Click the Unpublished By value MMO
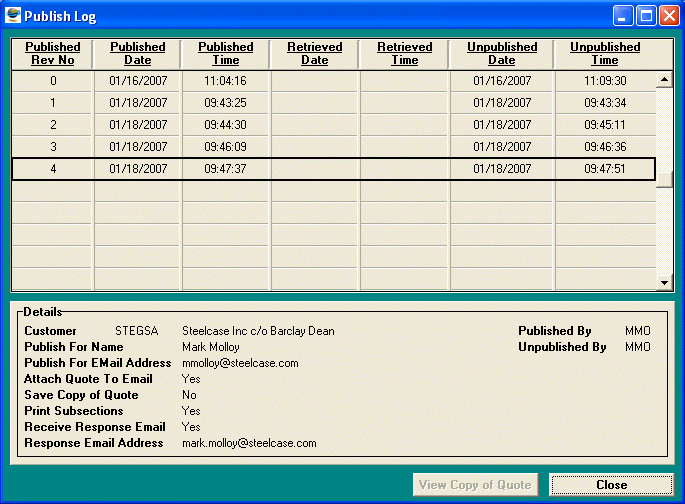This screenshot has height=504, width=685. (x=638, y=347)
